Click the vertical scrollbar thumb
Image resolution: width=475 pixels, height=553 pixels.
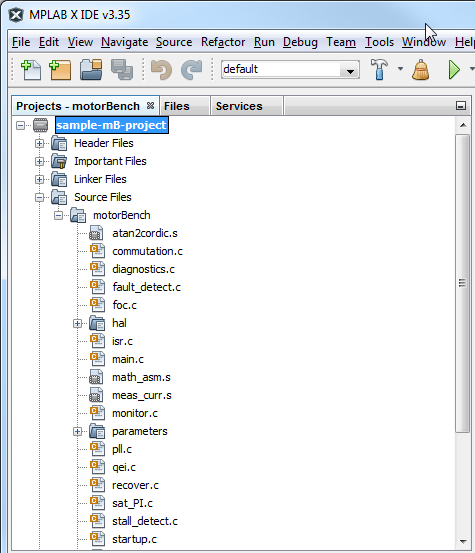click(462, 283)
